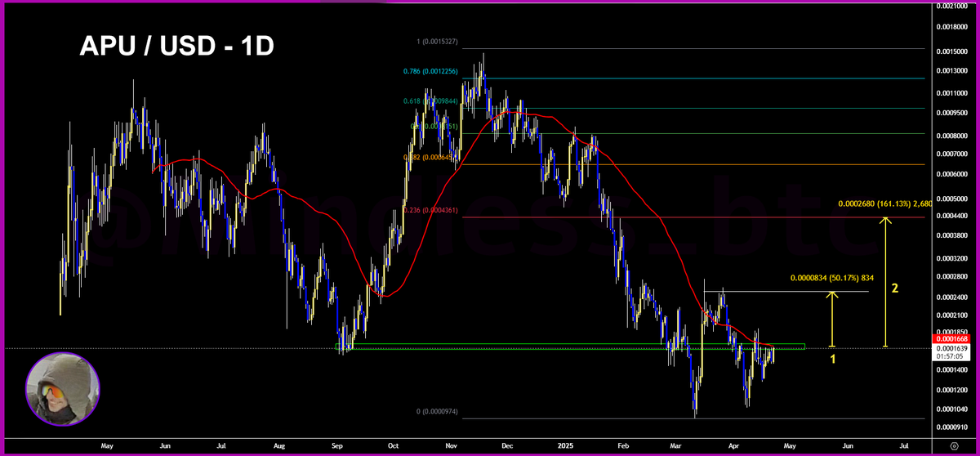The height and width of the screenshot is (456, 980).
Task: Click price axis value 0.0001200
Action: (952, 391)
